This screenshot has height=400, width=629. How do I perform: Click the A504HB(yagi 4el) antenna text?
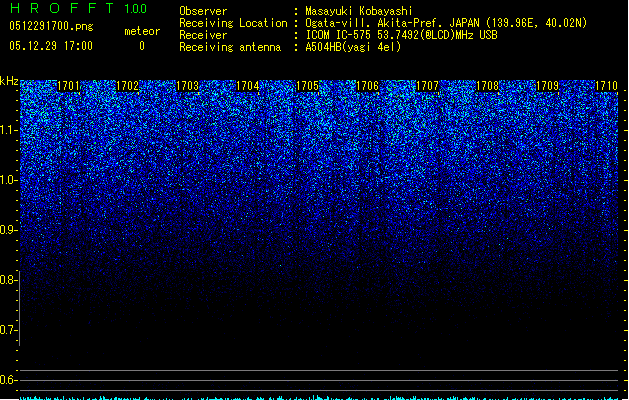pyautogui.click(x=353, y=47)
